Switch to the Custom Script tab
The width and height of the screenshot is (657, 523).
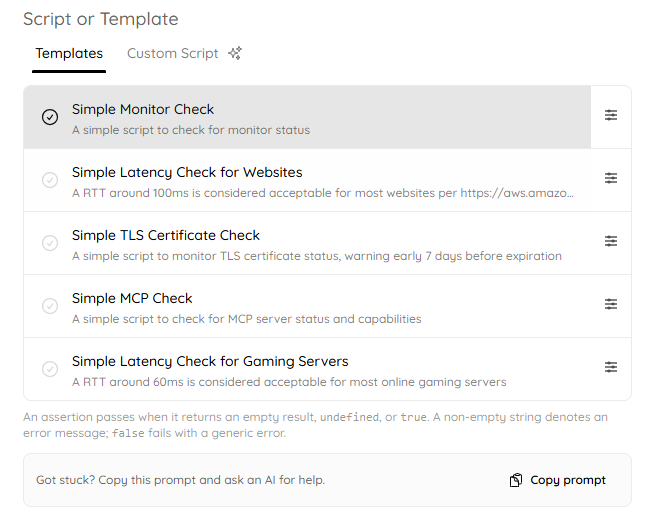click(173, 54)
